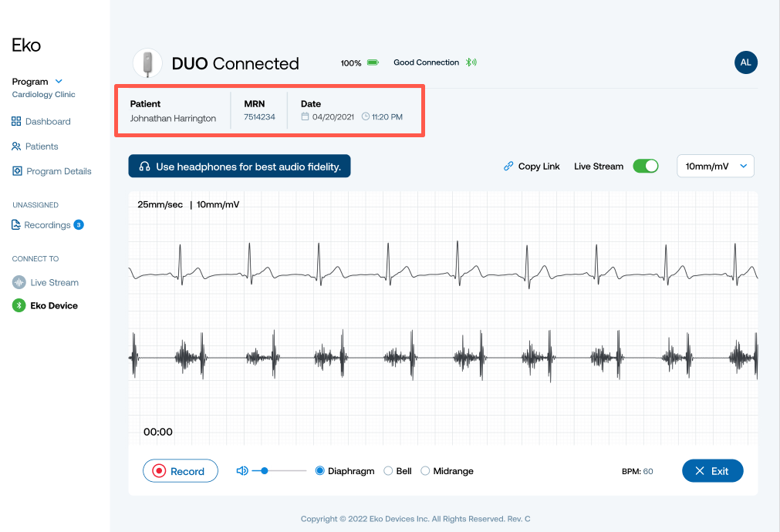Click the DUO device icon
This screenshot has width=780, height=532.
coord(147,63)
